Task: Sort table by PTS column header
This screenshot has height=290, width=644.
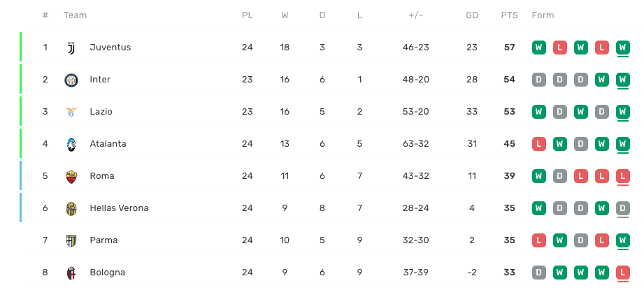Action: [509, 15]
